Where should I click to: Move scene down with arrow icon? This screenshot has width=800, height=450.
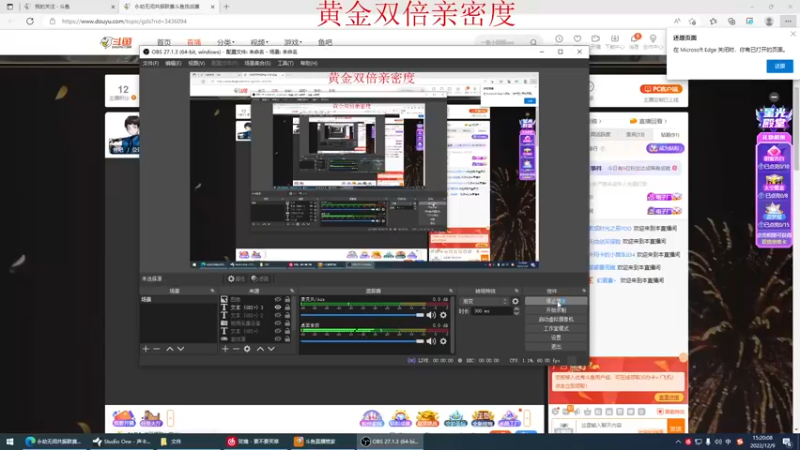point(181,349)
